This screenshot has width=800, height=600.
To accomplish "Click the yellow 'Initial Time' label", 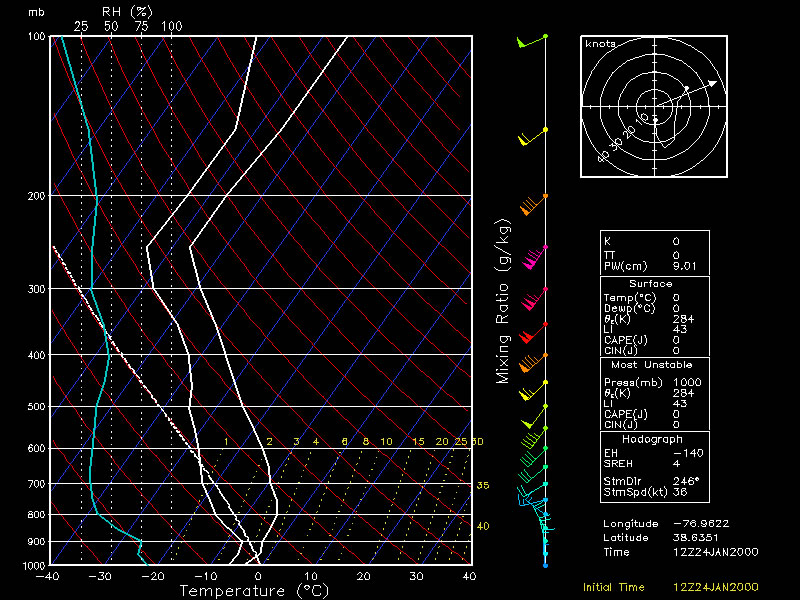I will click(614, 587).
